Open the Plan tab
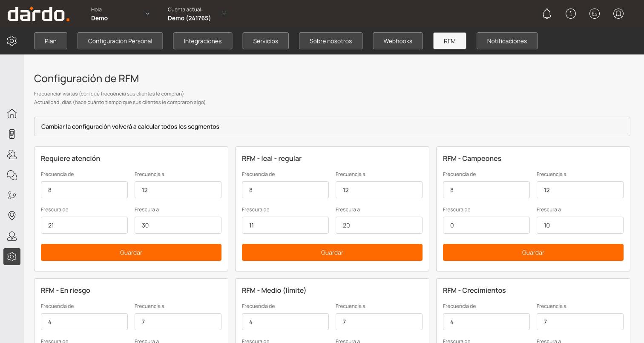644x343 pixels. (51, 41)
